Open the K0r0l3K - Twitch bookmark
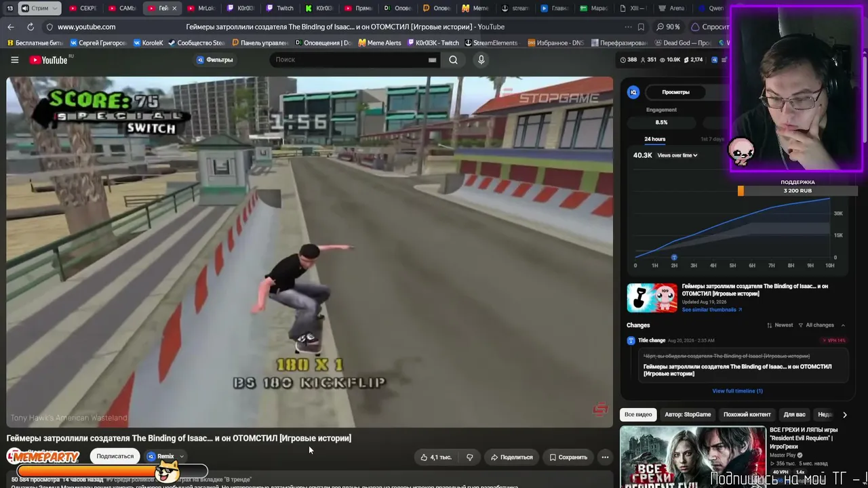 (433, 43)
